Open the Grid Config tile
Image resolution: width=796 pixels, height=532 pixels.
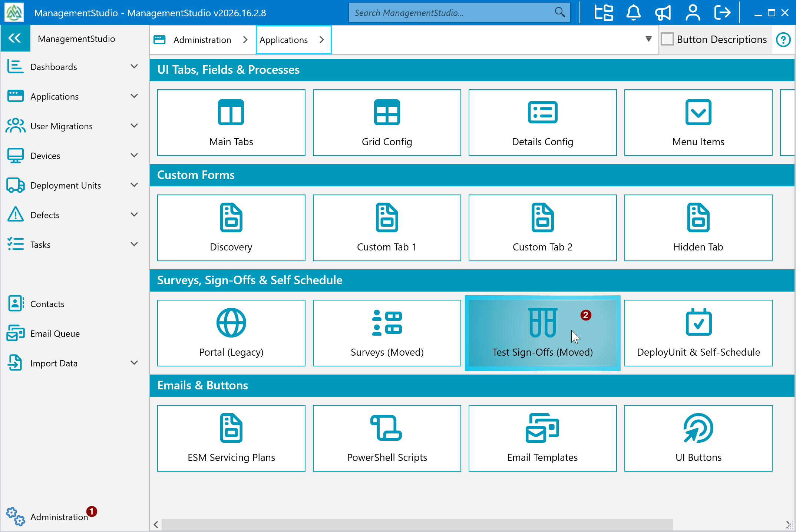coord(387,123)
